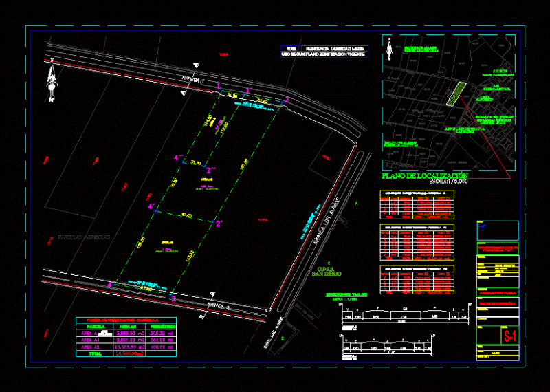Click the green 'TOTAL' cell in parcel table
550x392 pixels.
pos(93,353)
